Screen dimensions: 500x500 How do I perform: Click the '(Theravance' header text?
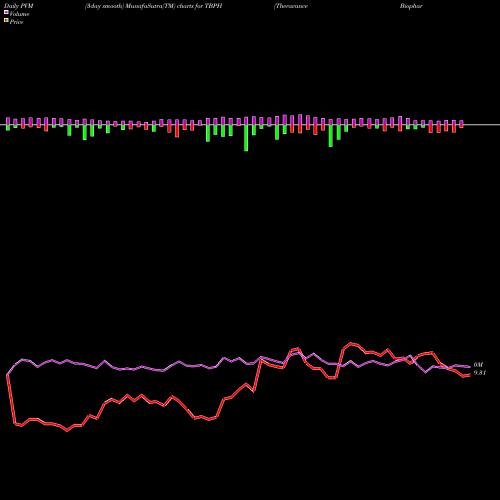pyautogui.click(x=291, y=6)
